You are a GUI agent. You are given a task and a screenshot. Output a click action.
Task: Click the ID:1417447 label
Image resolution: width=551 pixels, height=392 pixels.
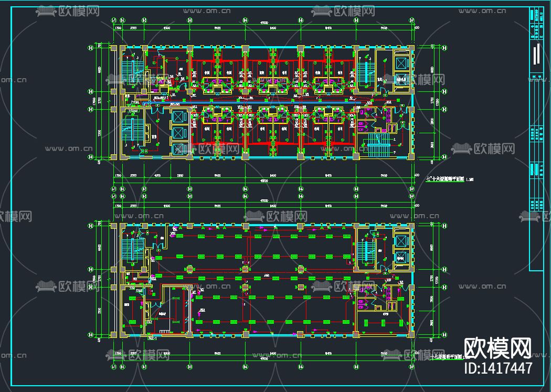click(x=499, y=368)
